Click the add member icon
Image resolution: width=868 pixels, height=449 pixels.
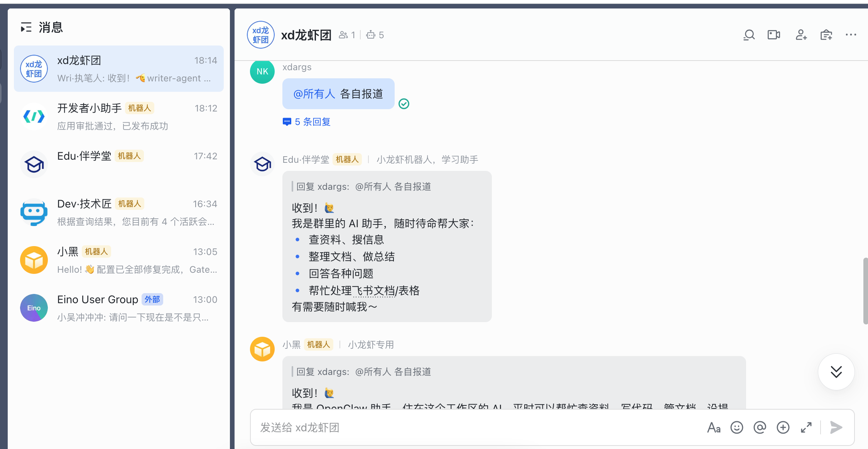point(801,35)
